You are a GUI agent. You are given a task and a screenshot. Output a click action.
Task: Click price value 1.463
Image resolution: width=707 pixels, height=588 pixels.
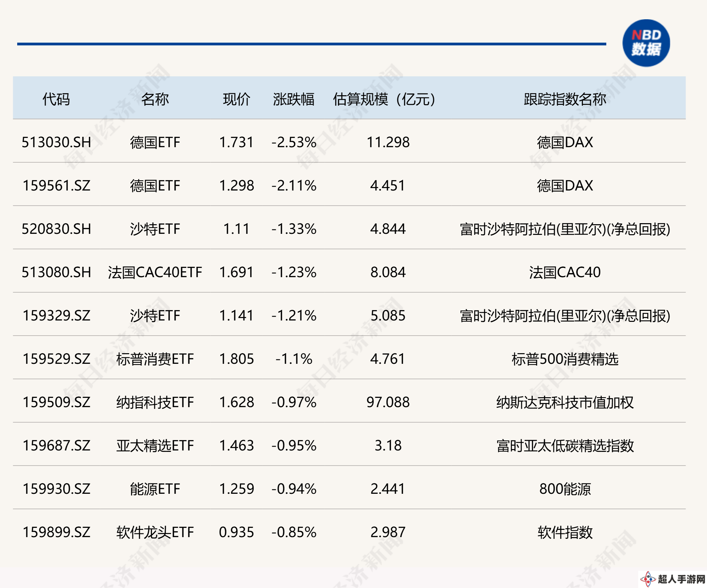237,445
